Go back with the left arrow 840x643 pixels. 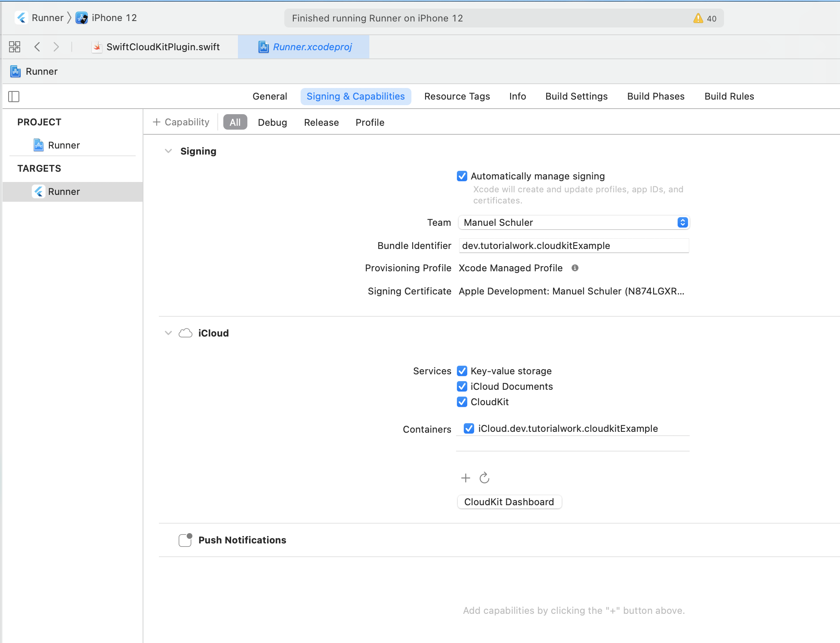(37, 47)
